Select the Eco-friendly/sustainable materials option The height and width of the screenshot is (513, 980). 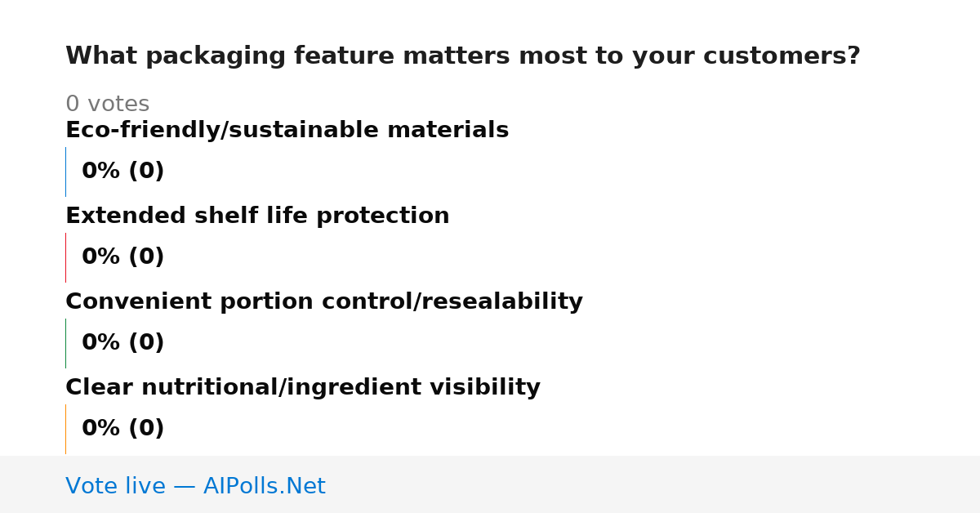point(287,131)
